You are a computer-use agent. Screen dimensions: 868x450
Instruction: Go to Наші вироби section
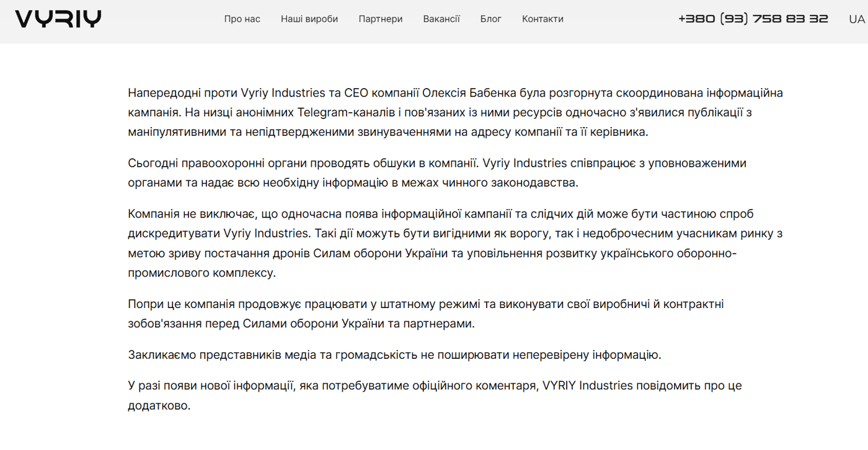(x=309, y=19)
